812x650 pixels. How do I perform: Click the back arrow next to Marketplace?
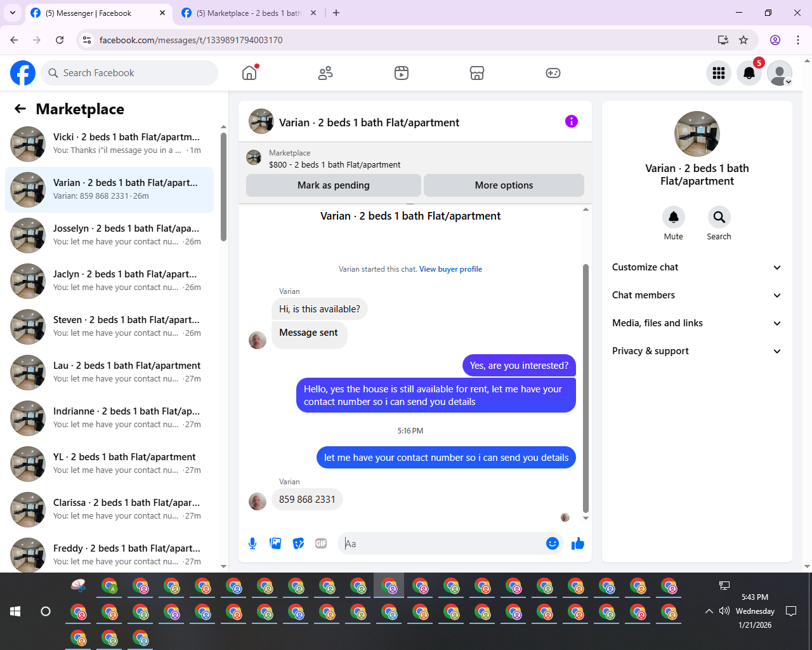pos(20,109)
